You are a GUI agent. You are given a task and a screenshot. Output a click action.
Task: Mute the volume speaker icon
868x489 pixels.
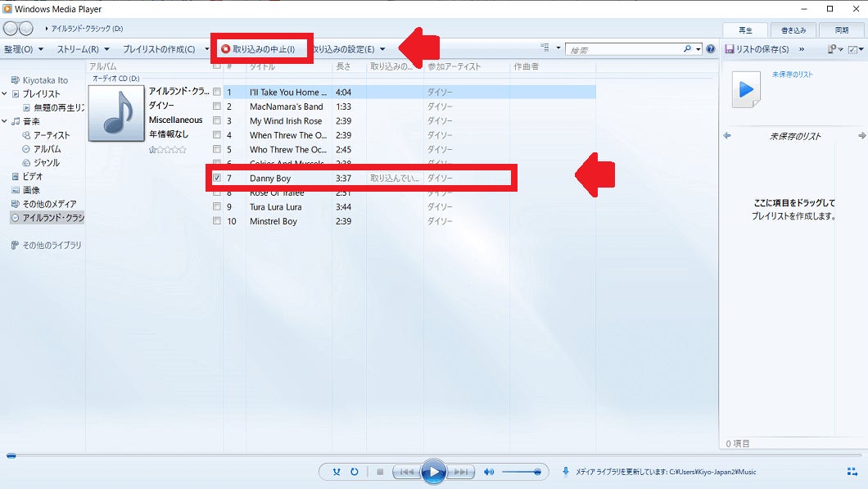pos(488,472)
